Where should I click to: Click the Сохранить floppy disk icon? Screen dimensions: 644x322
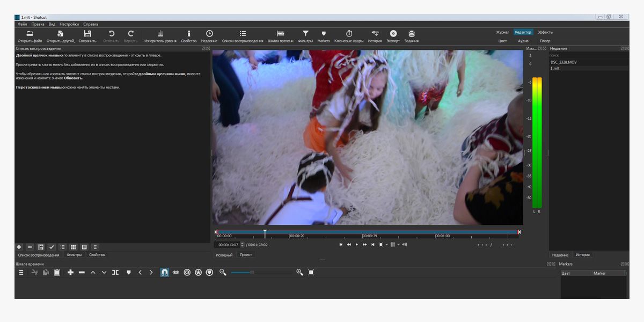pyautogui.click(x=87, y=33)
